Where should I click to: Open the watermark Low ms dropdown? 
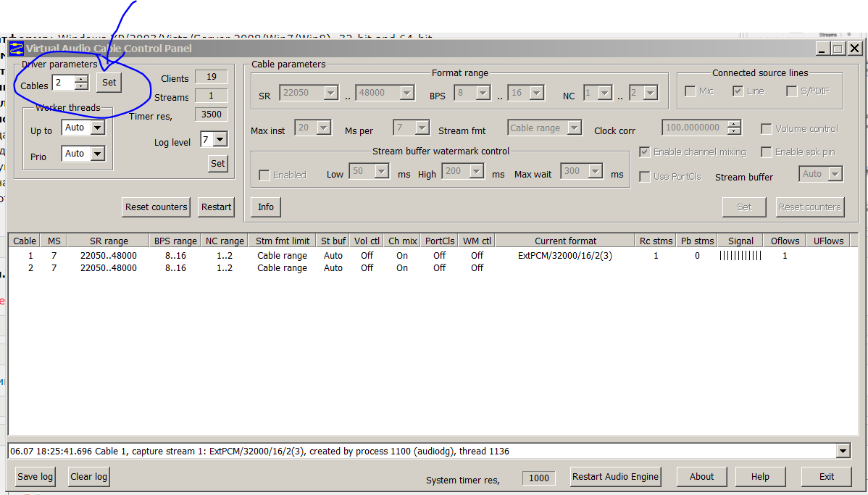coord(381,172)
